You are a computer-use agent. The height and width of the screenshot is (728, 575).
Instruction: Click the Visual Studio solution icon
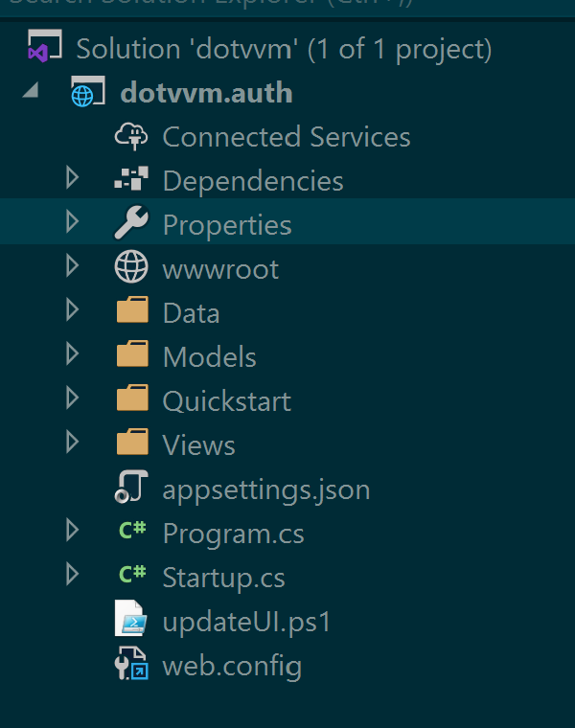[44, 47]
